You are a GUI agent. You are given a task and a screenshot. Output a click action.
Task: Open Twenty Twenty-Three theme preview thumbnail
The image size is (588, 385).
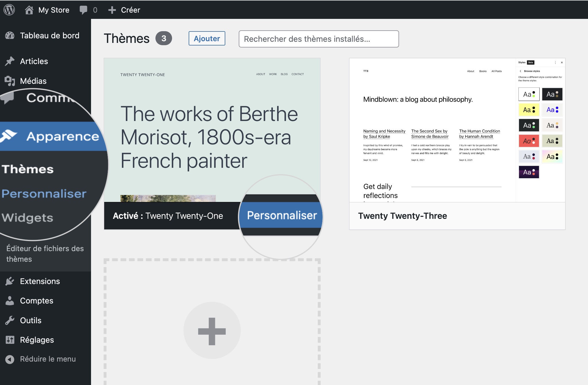[457, 130]
